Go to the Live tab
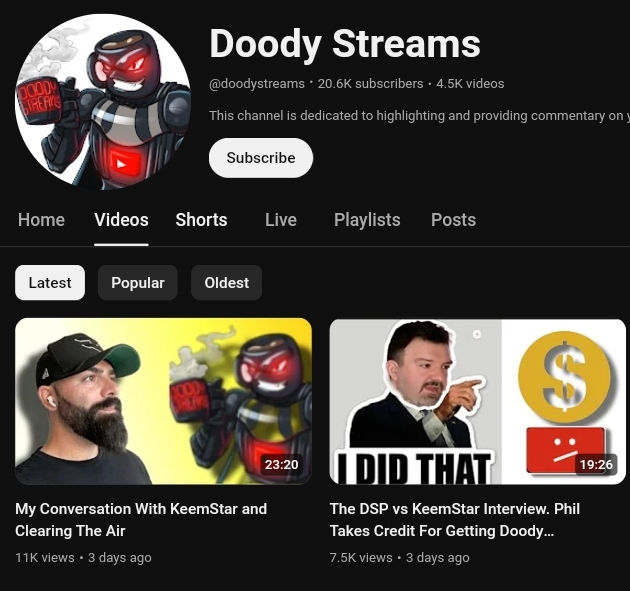This screenshot has height=591, width=630. [281, 220]
